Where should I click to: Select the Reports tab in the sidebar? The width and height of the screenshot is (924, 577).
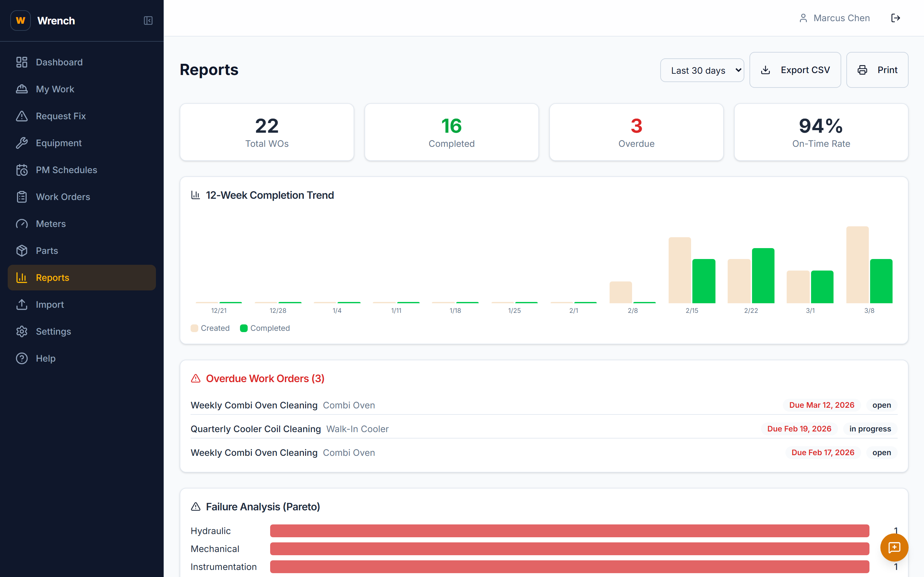click(x=52, y=277)
